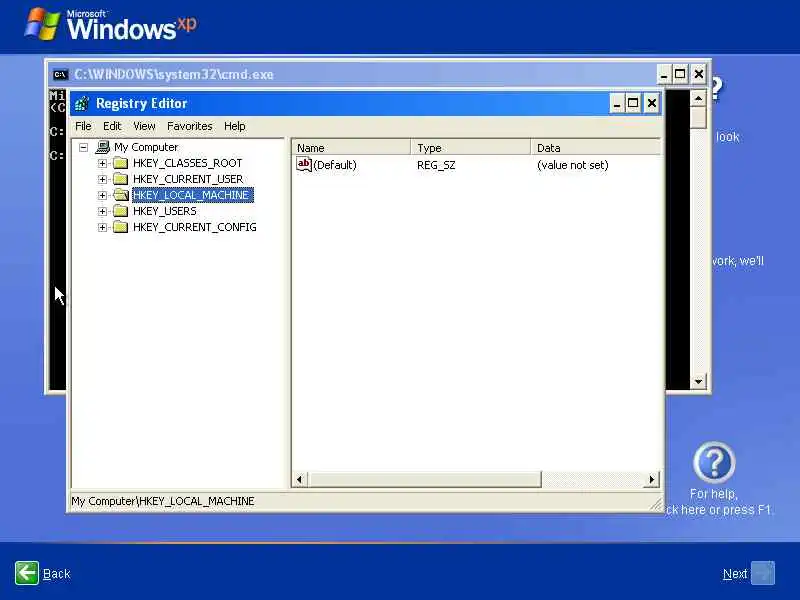Click the Registry Editor title bar icon
Image resolution: width=800 pixels, height=600 pixels.
82,104
